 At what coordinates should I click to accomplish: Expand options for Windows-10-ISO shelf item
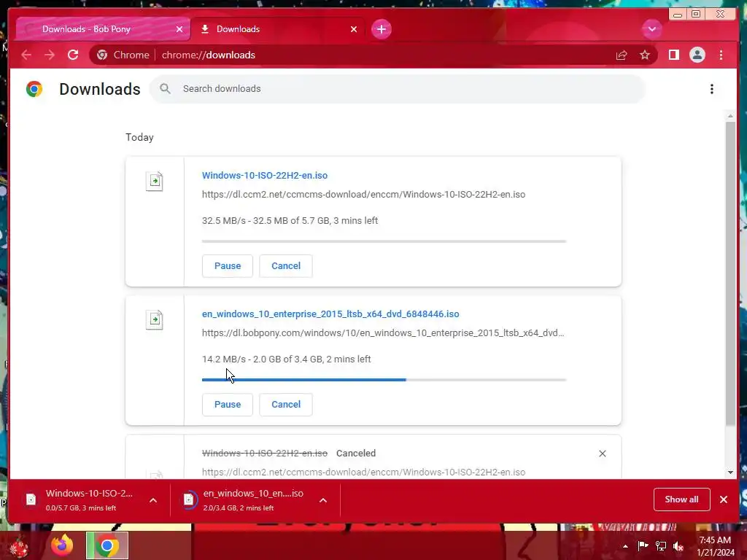pyautogui.click(x=153, y=500)
